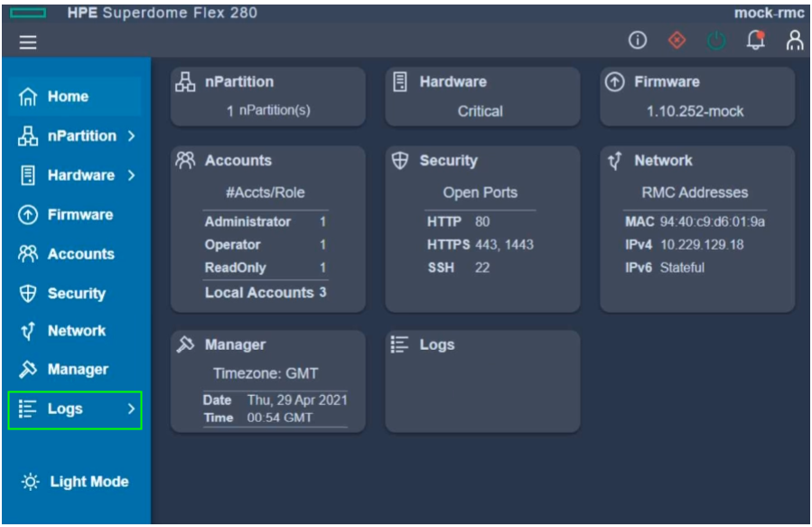Open the Manager card title
This screenshot has height=527, width=812.
pos(235,344)
